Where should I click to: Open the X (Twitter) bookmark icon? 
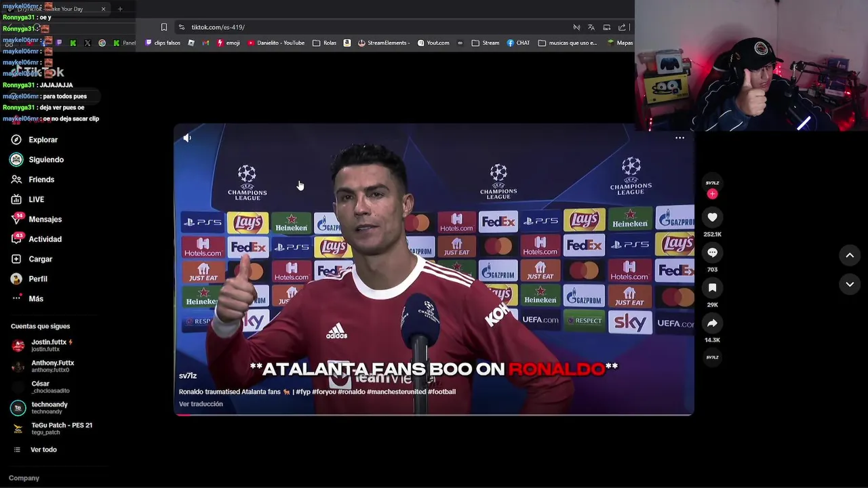click(87, 43)
